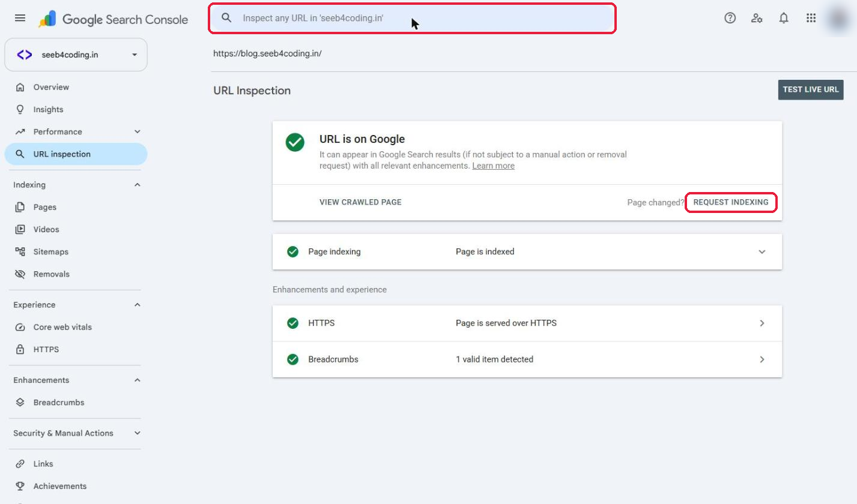857x504 pixels.
Task: Open Sitemaps report
Action: 76,251
